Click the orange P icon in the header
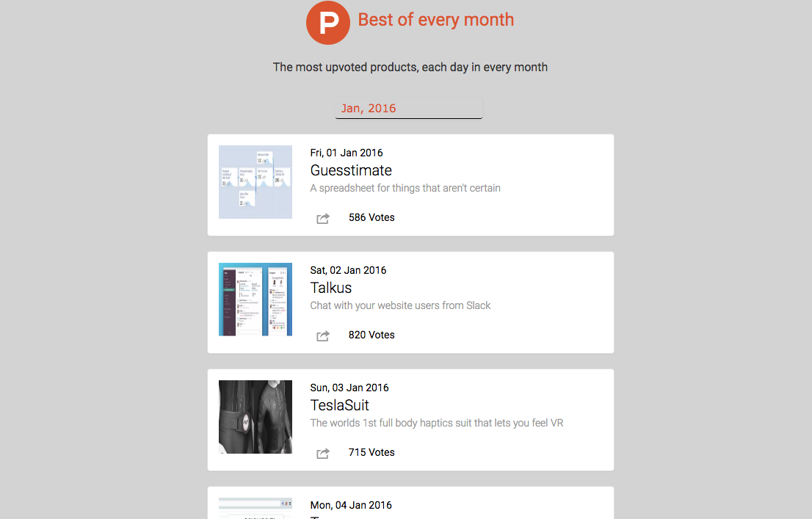The height and width of the screenshot is (519, 812). pos(328,23)
